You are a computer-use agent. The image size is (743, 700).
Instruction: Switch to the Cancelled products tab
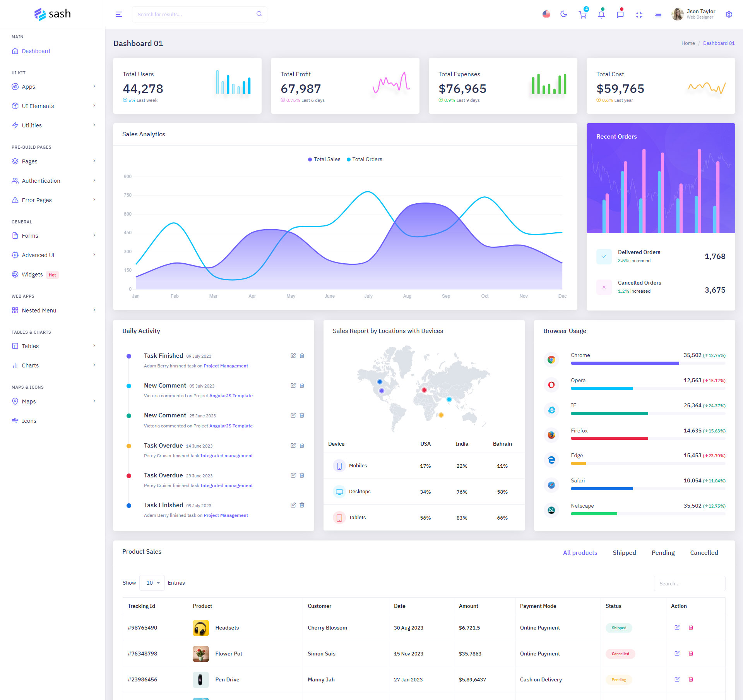coord(704,552)
